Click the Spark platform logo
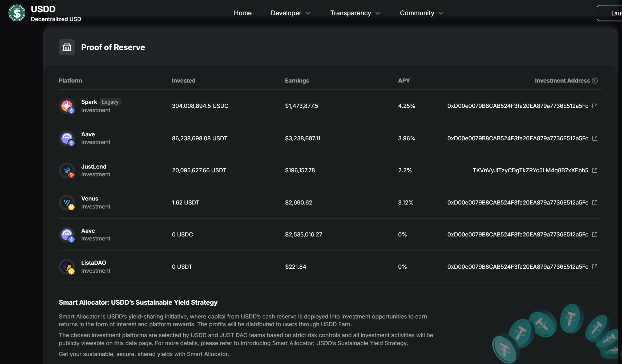 point(67,106)
